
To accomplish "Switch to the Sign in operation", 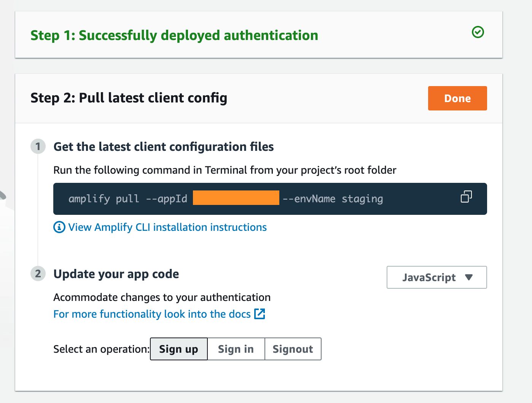I will (x=236, y=349).
